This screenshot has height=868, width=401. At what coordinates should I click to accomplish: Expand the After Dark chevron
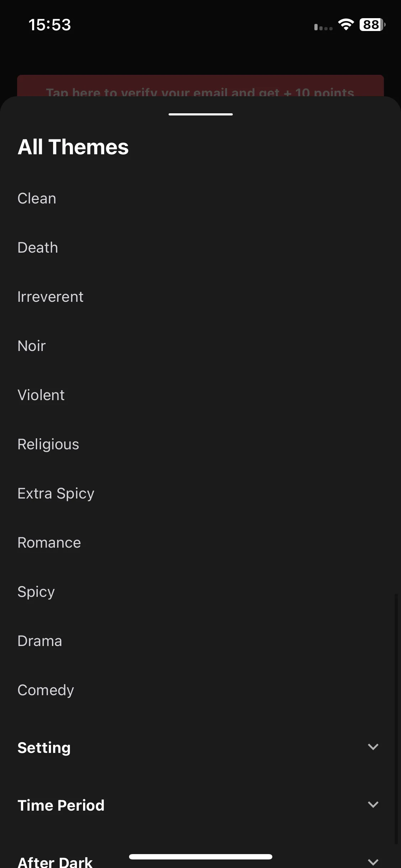point(373,862)
